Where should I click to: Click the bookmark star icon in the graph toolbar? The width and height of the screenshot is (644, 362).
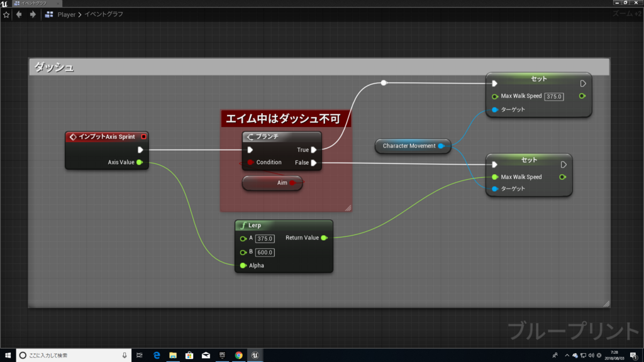(6, 14)
